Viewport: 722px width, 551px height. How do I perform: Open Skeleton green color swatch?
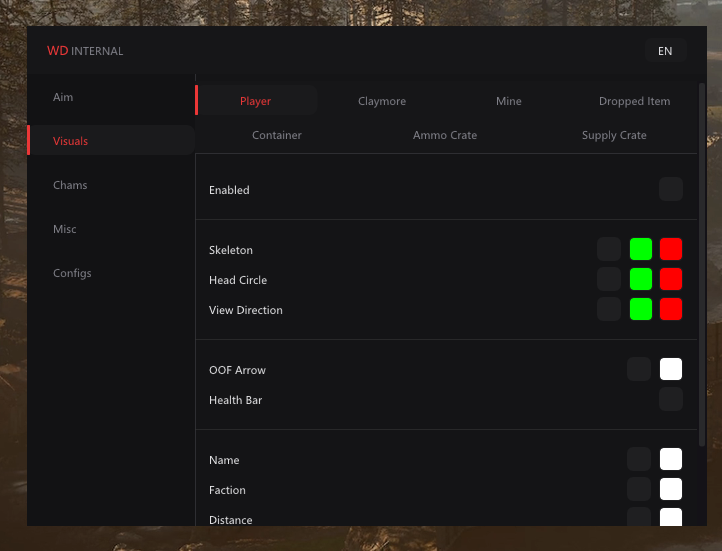point(640,249)
